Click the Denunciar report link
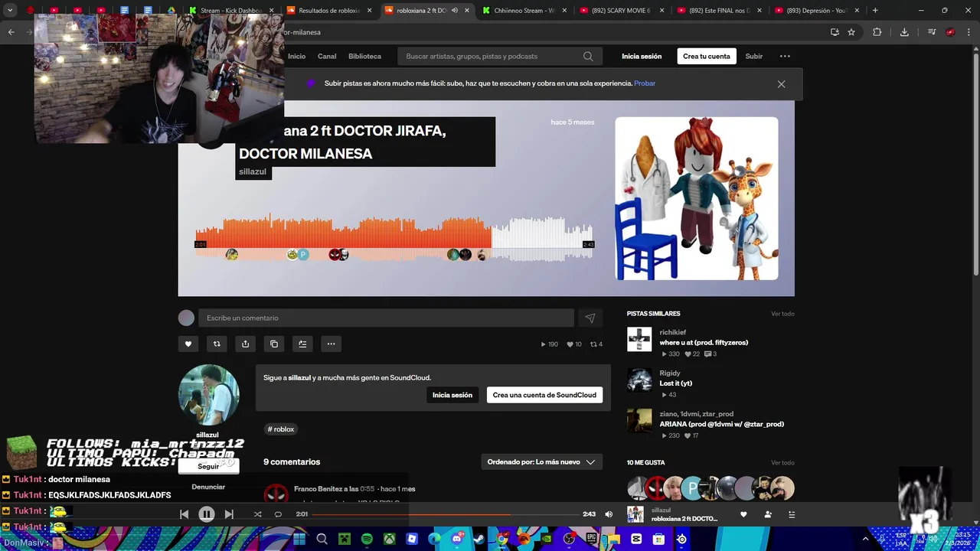The height and width of the screenshot is (551, 980). click(208, 487)
